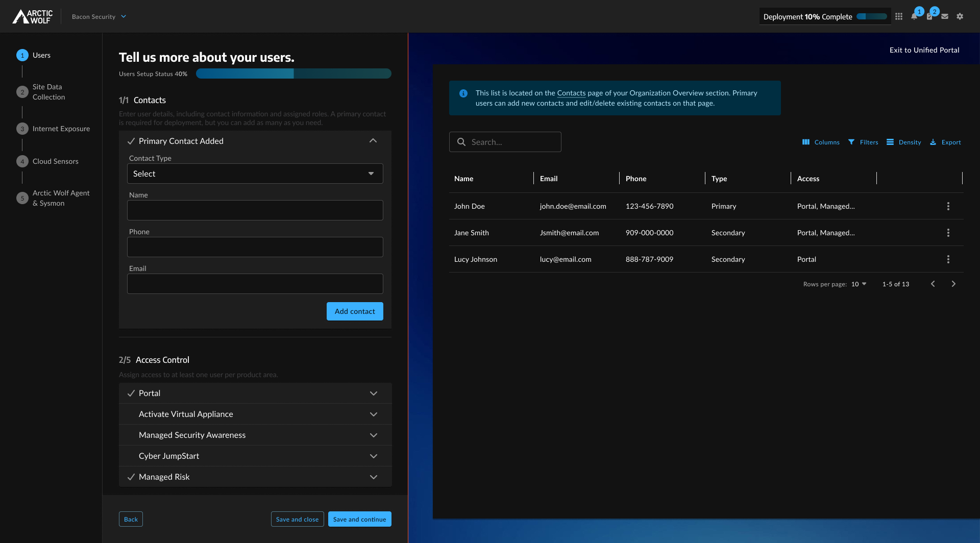Collapse the Primary Contact Added section
The image size is (980, 543).
(x=373, y=141)
